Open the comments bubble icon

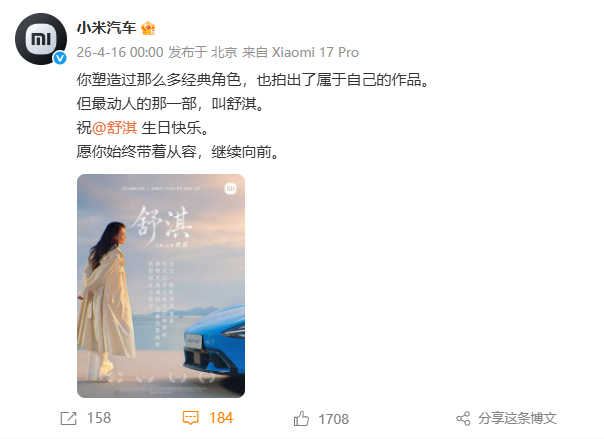point(190,418)
